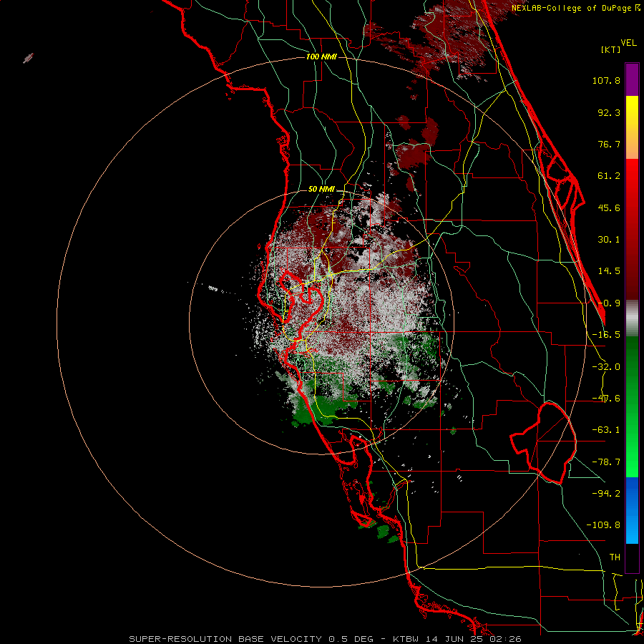The height and width of the screenshot is (644, 644).
Task: Click the [KT] units label
Action: pos(611,49)
